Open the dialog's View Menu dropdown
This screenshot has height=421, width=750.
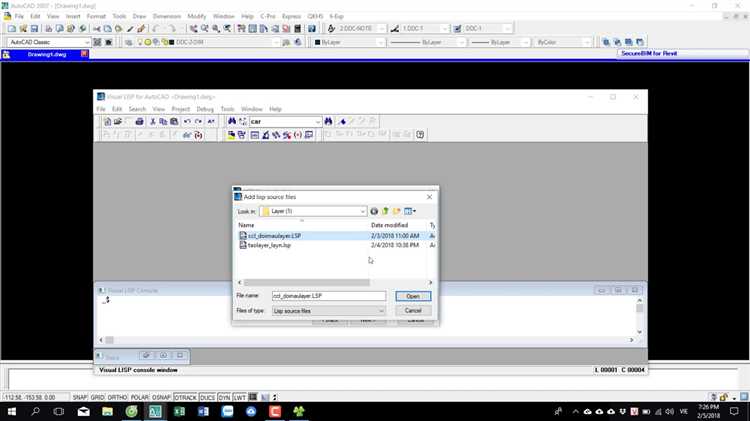[410, 211]
